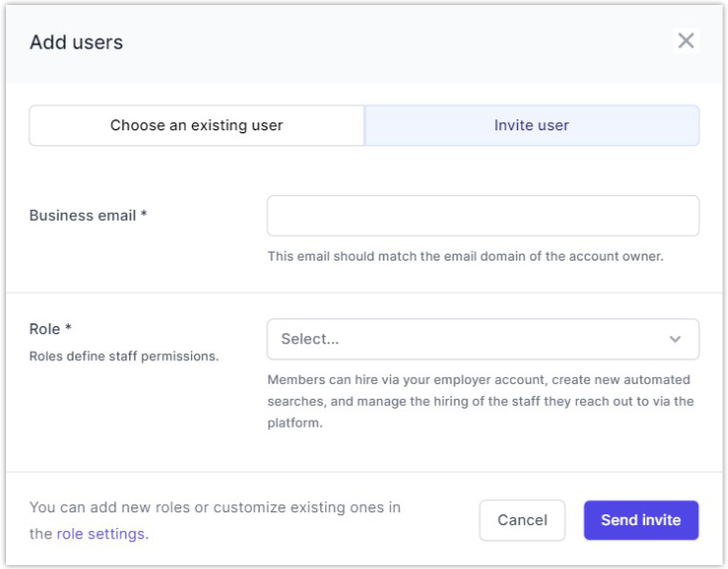
Task: Click the email domain helper text
Action: [x=464, y=257]
